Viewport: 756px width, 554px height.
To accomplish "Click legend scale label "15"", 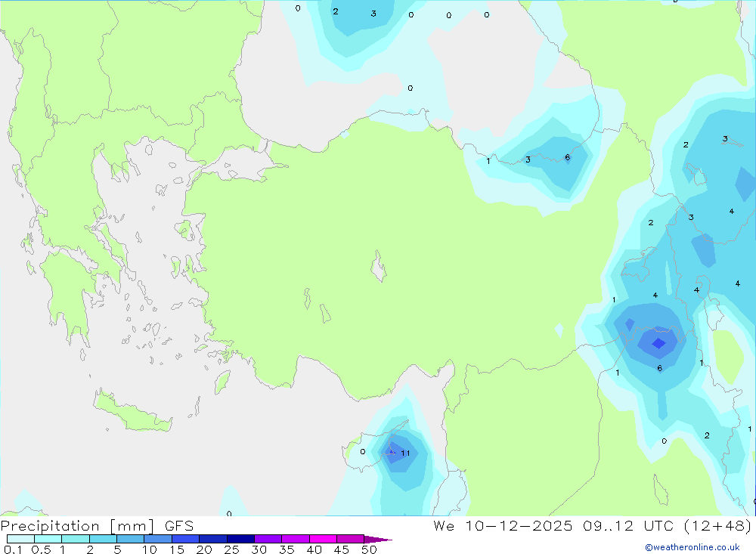I will click(177, 549).
